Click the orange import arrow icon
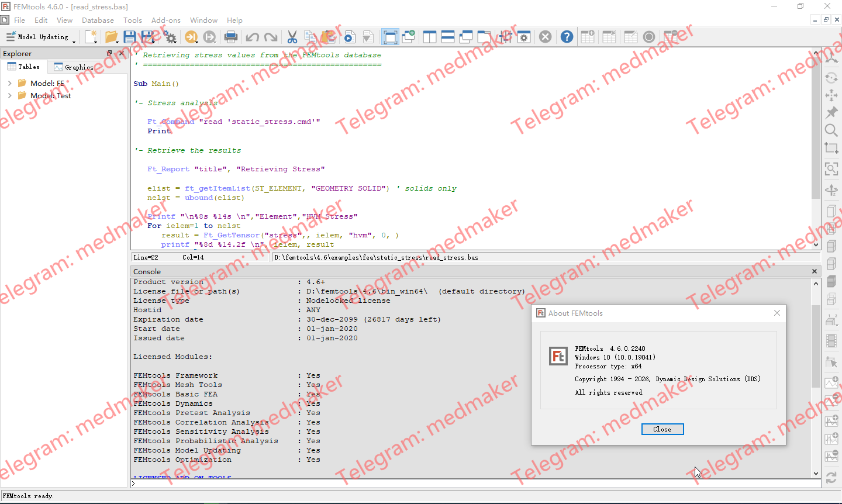This screenshot has width=842, height=504. point(190,37)
